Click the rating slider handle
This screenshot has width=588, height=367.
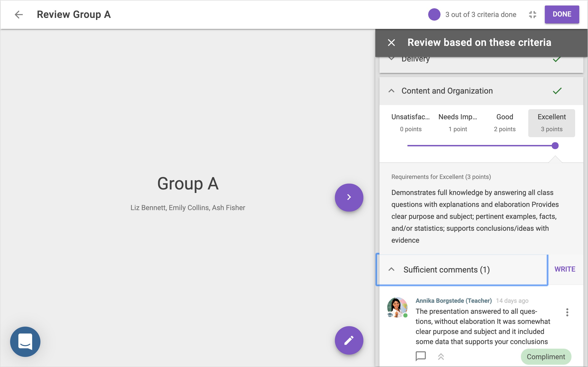(x=555, y=146)
